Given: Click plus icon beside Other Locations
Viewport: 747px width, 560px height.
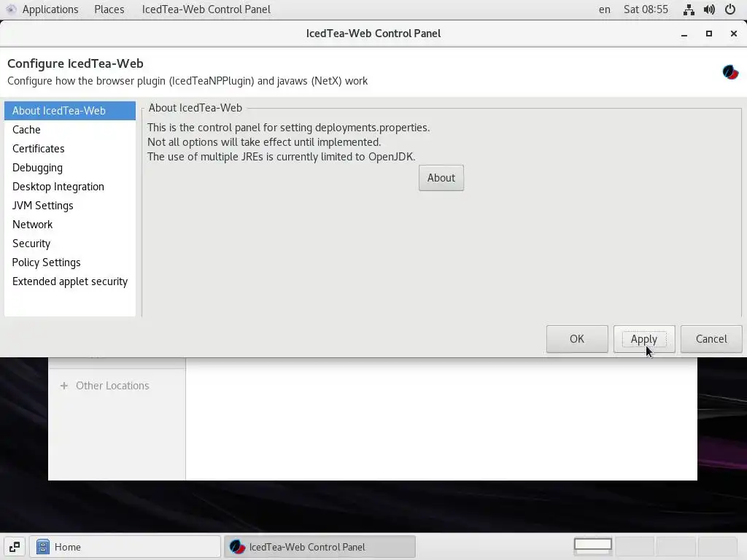Looking at the screenshot, I should point(64,386).
